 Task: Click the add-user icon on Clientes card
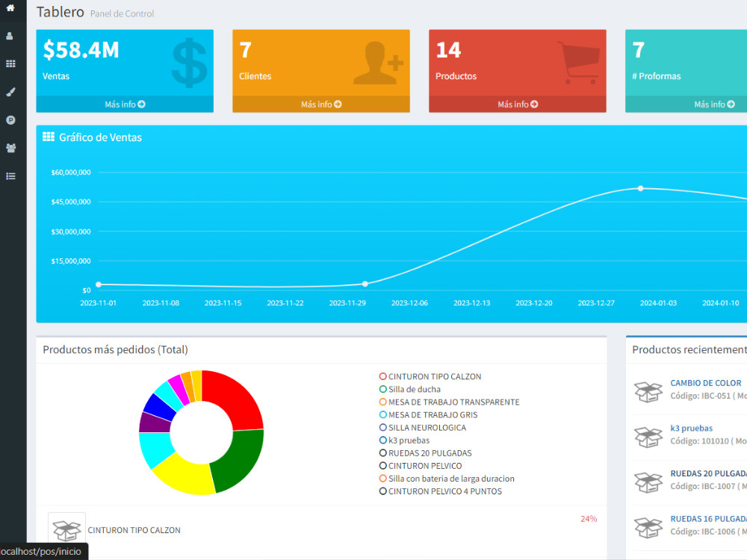379,63
